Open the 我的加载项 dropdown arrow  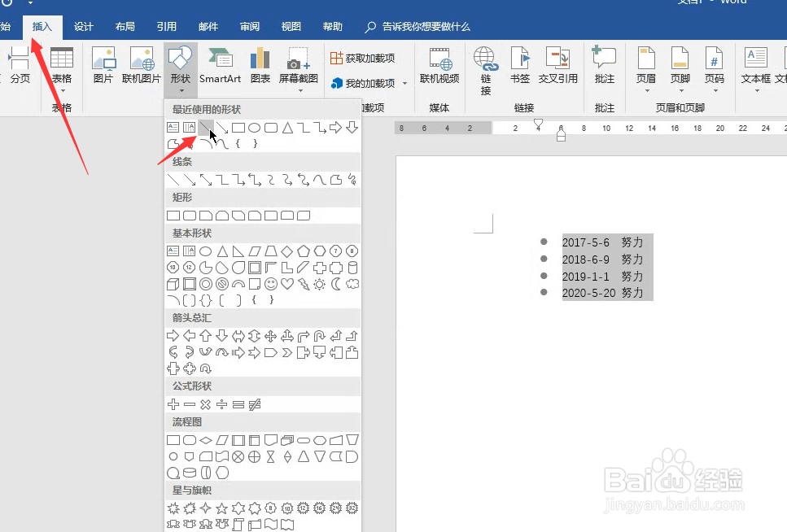pos(404,83)
